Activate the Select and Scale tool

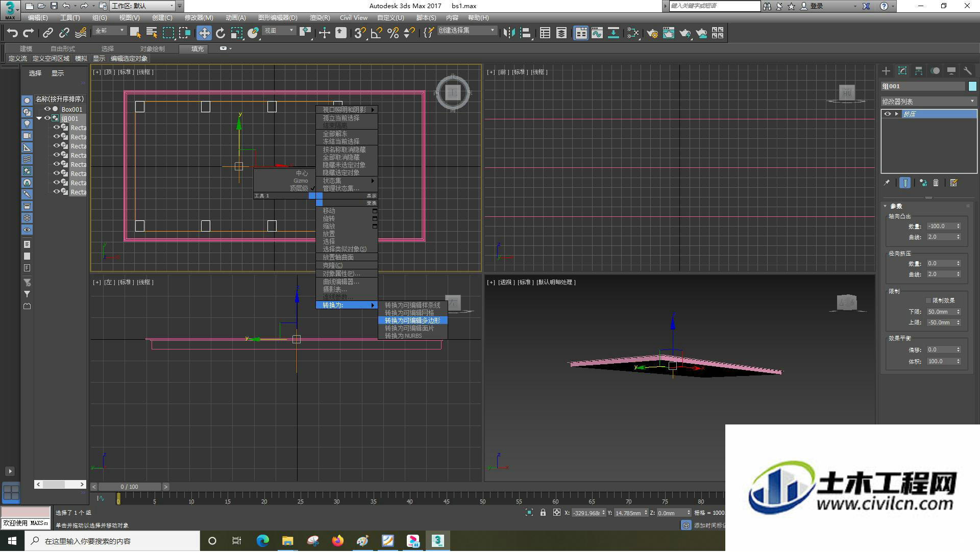click(x=236, y=33)
